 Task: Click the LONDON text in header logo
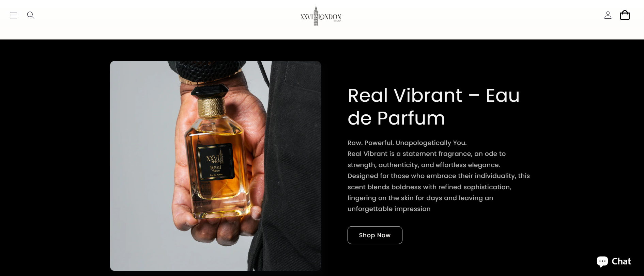tap(330, 17)
